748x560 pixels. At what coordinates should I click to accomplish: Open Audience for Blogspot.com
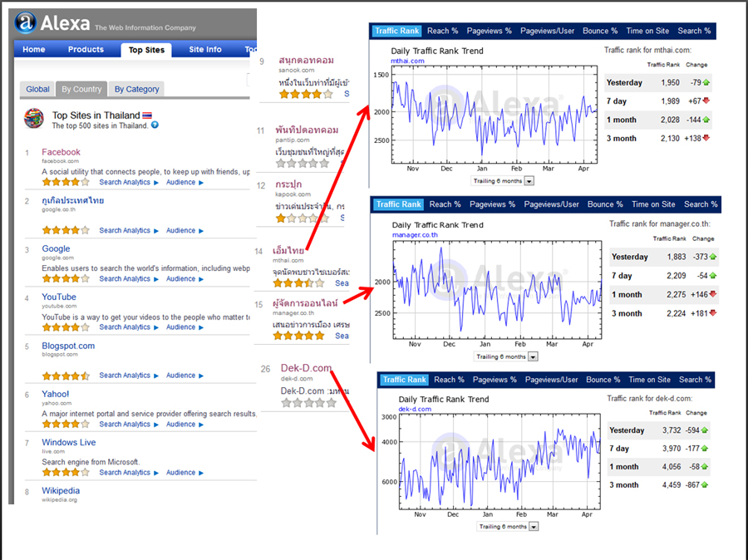[181, 376]
